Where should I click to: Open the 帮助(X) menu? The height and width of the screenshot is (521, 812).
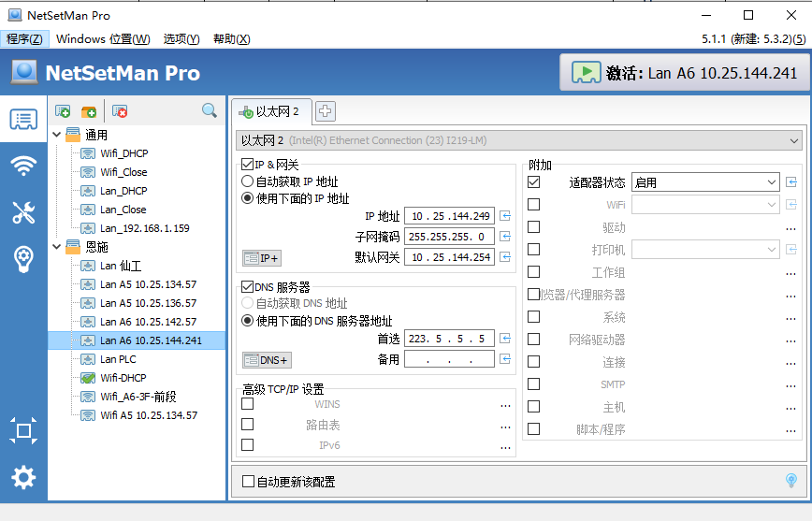pos(231,38)
